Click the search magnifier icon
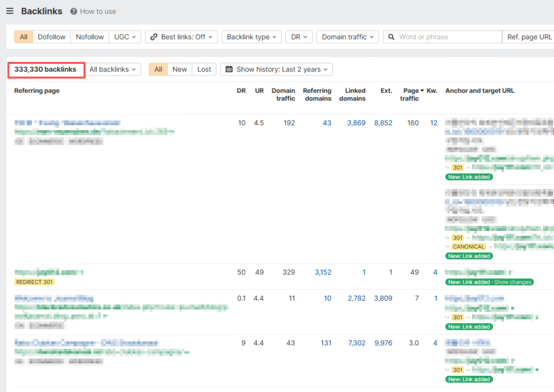This screenshot has height=392, width=554. (x=391, y=37)
